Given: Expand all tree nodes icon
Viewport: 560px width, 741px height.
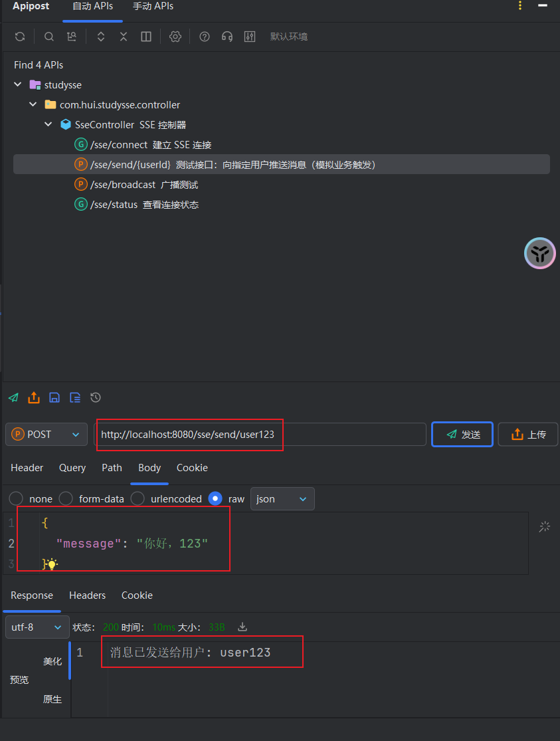Looking at the screenshot, I should 101,37.
